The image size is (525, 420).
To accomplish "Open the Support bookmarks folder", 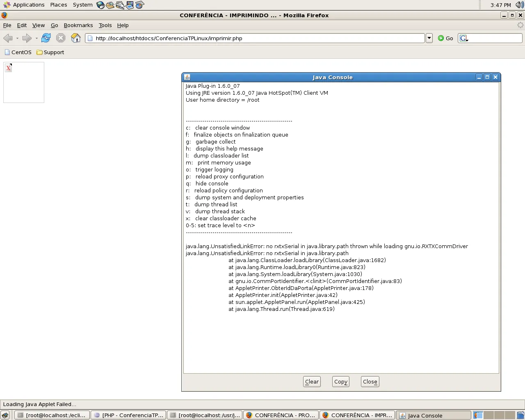I will point(50,52).
